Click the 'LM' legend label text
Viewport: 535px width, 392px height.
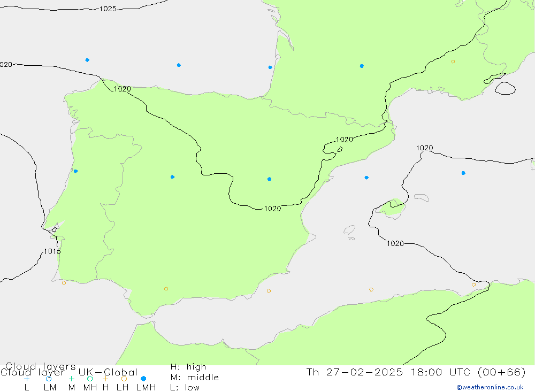coord(50,388)
